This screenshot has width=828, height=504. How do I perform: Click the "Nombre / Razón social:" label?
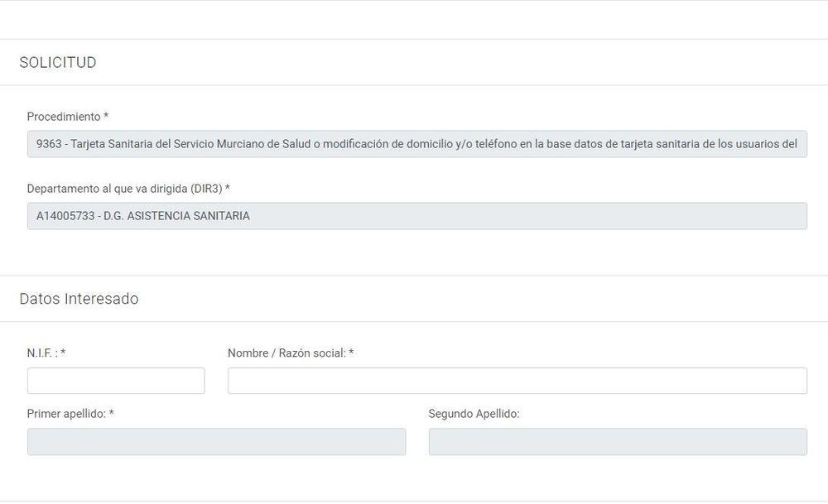tap(286, 353)
